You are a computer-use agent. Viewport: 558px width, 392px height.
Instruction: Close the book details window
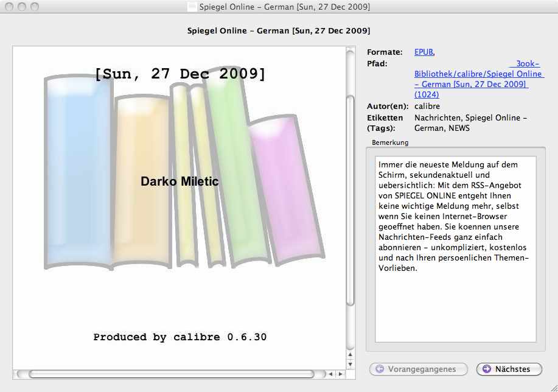9,7
